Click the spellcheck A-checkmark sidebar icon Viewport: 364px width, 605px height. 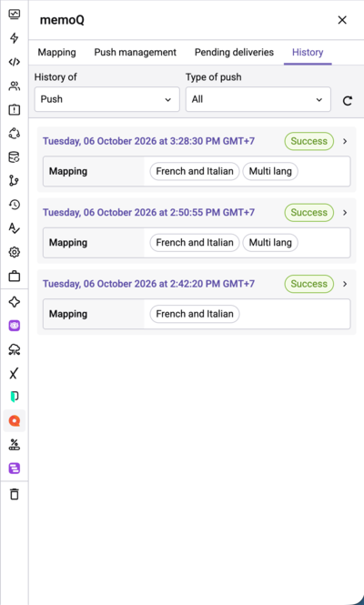point(15,228)
